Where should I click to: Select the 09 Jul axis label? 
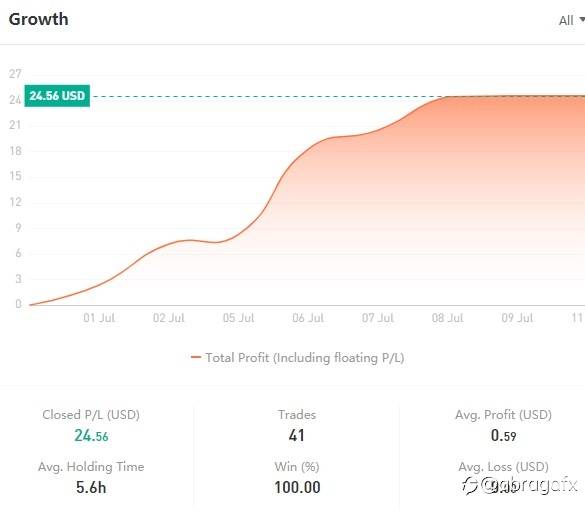517,318
